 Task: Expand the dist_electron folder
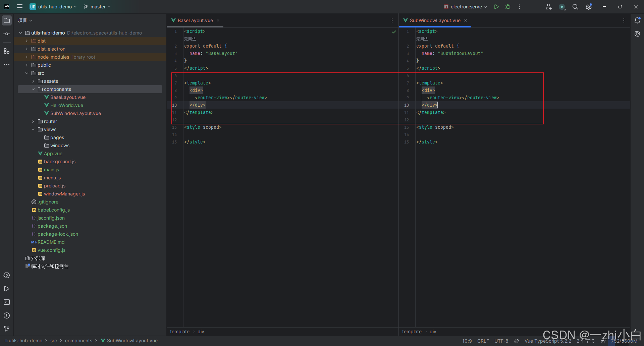pyautogui.click(x=27, y=49)
